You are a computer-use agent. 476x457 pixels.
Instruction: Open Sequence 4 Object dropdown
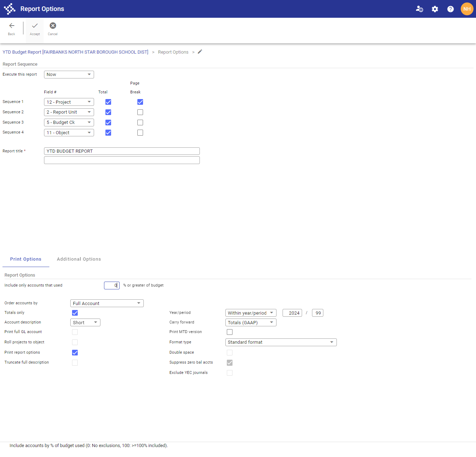click(x=69, y=133)
